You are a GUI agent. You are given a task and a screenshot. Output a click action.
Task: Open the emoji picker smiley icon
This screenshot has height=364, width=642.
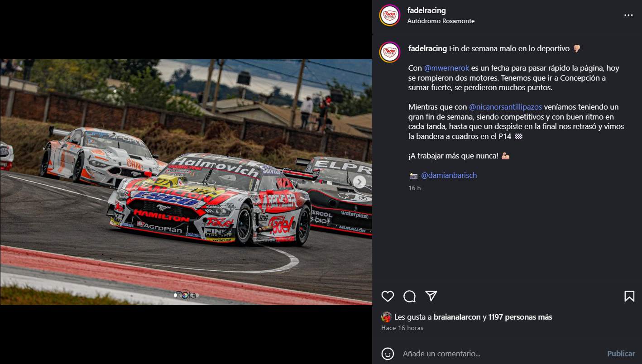(x=388, y=354)
